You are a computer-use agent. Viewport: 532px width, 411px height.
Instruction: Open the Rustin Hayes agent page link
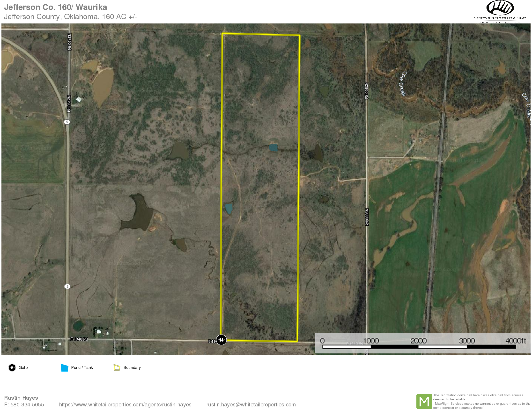[x=125, y=405]
